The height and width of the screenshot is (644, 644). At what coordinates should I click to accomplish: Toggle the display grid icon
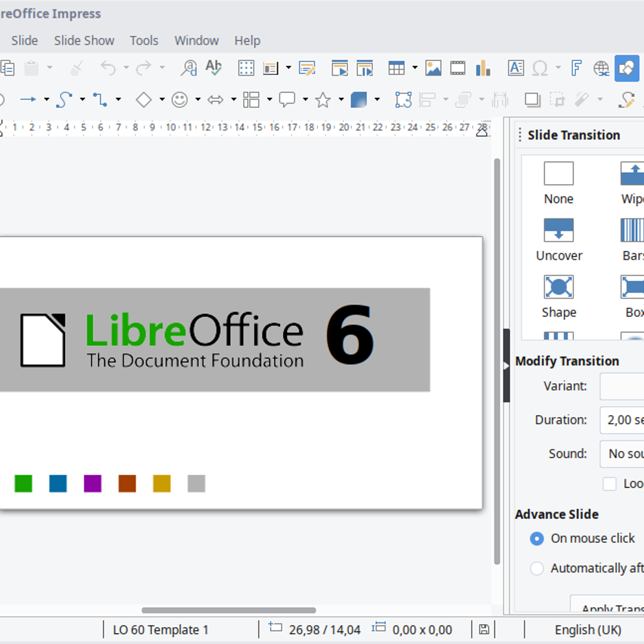(x=246, y=68)
